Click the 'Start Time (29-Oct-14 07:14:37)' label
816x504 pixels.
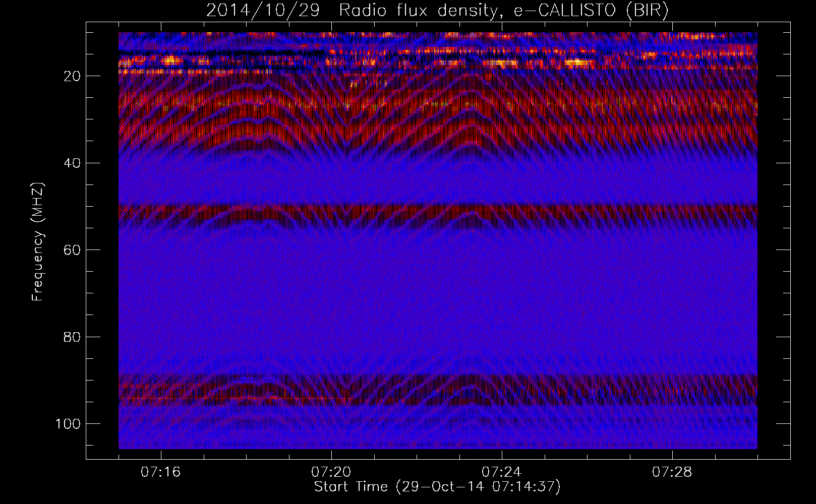click(x=437, y=487)
